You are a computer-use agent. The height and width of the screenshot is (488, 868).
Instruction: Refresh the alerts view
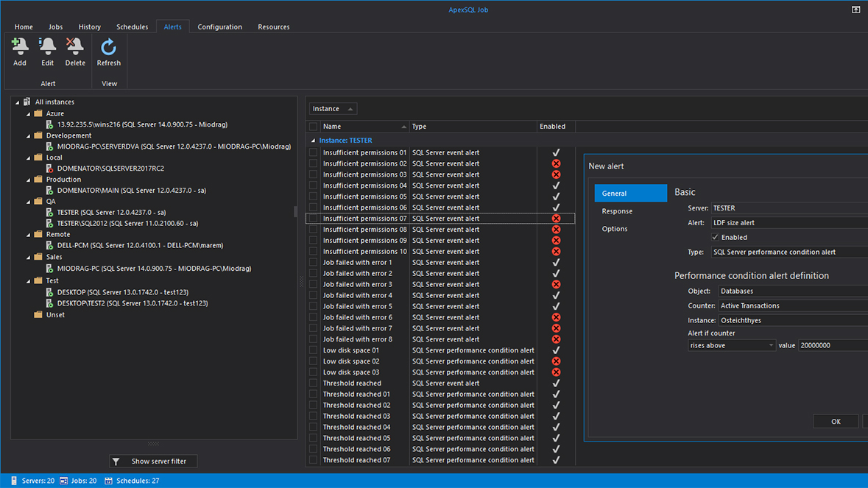(108, 47)
